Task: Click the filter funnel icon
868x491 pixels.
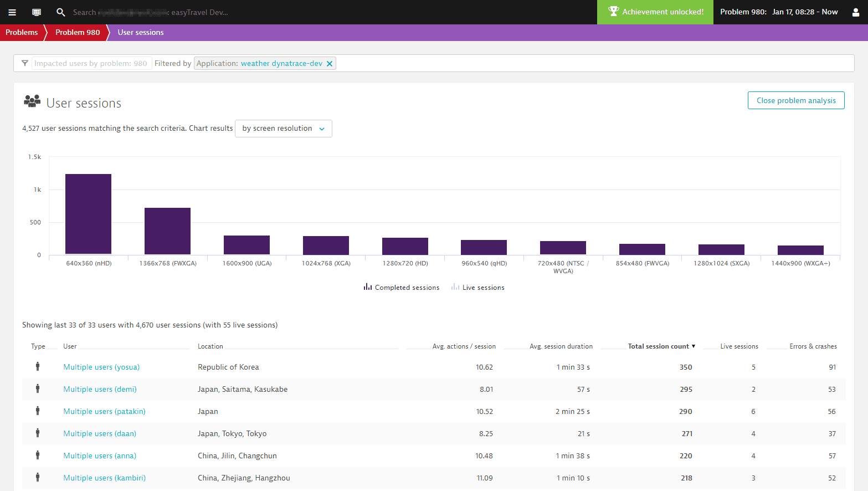Action: point(25,63)
